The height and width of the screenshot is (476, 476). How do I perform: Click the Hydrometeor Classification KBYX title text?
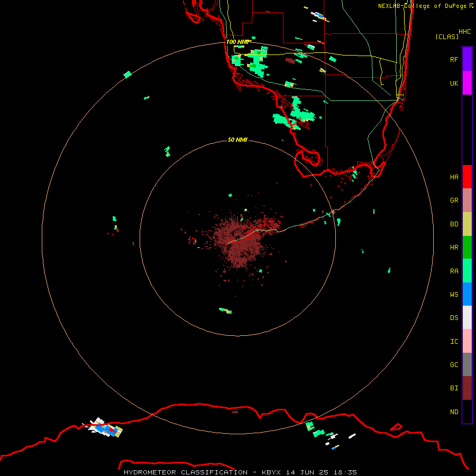tap(240, 472)
